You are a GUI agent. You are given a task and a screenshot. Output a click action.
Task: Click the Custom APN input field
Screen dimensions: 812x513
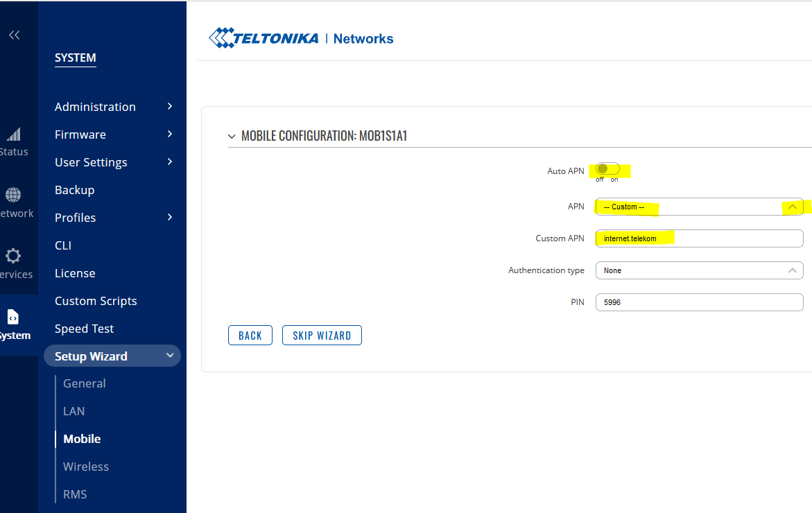[x=699, y=238]
